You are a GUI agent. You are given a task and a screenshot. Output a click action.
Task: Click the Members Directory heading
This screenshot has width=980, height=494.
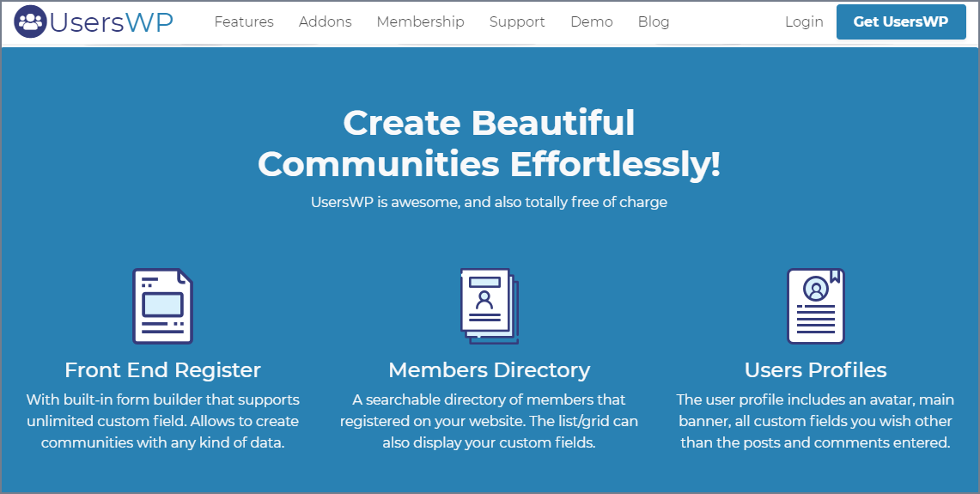click(x=490, y=369)
